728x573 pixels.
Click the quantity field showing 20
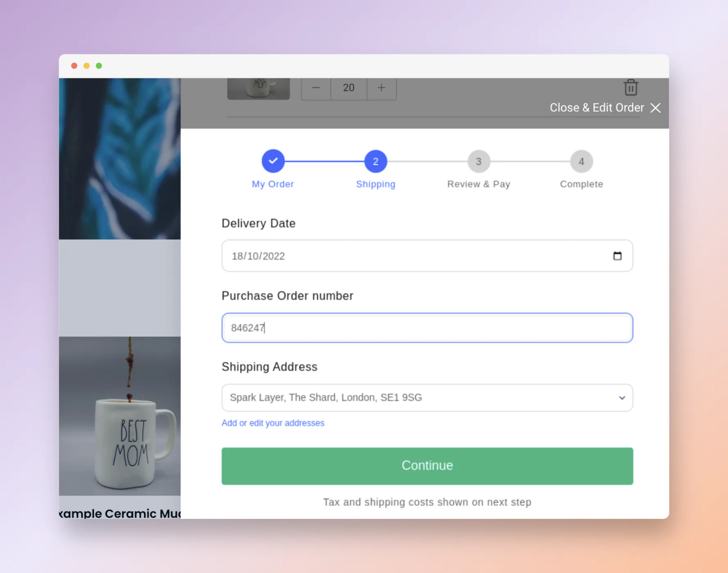(349, 88)
